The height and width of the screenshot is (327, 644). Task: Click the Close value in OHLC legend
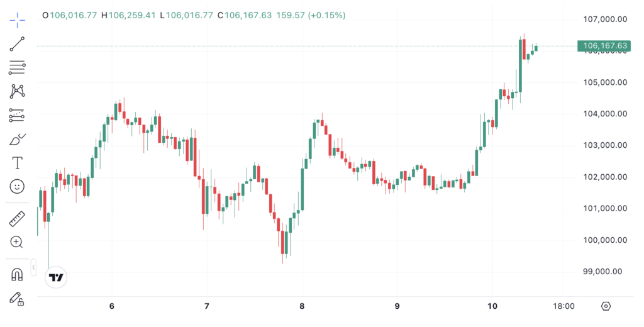(x=248, y=15)
